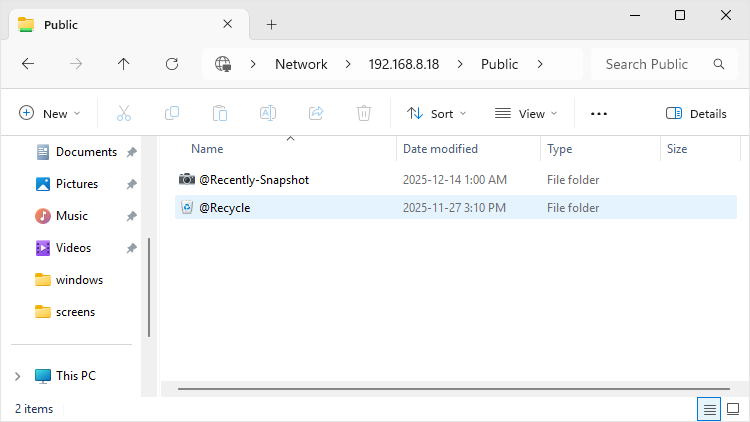The image size is (750, 422).
Task: Switch to details list view icon
Action: [x=709, y=409]
